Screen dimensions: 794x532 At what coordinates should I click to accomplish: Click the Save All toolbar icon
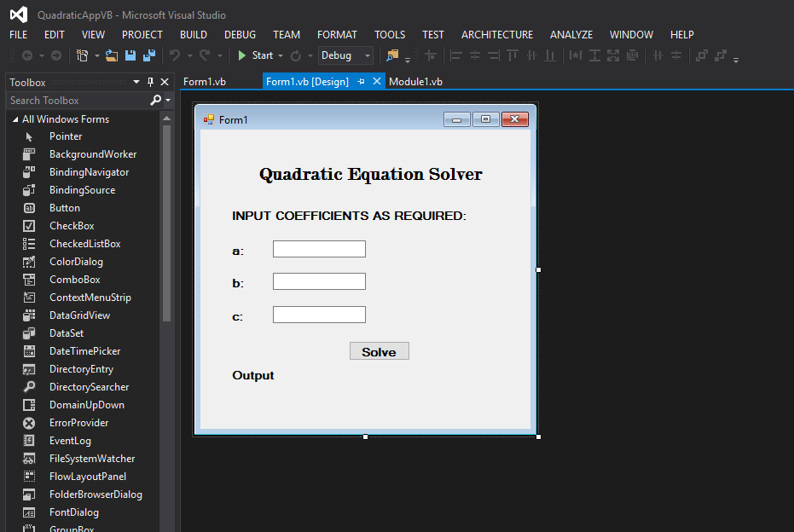[x=150, y=55]
